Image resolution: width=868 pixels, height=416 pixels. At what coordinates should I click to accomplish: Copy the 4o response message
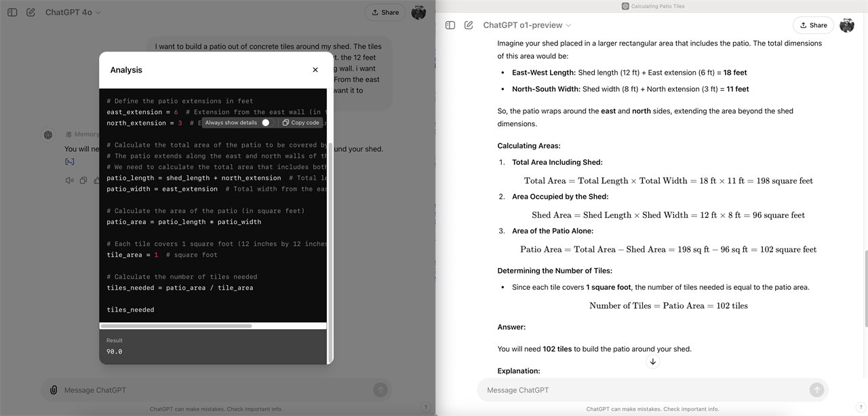point(83,181)
